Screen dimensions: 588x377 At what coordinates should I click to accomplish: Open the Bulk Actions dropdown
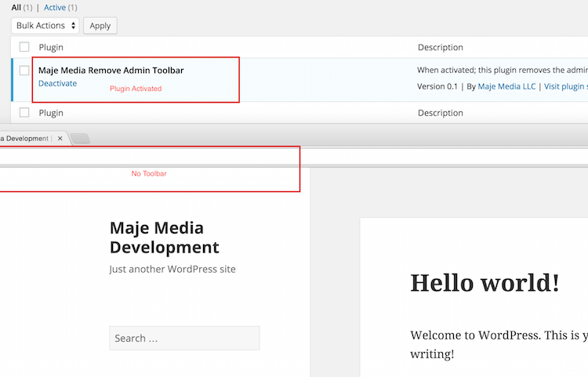45,25
